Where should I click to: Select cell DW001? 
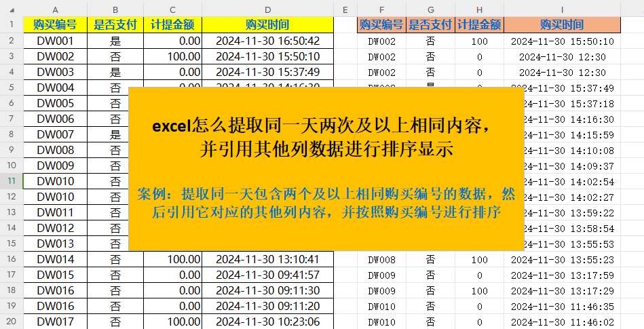point(56,41)
